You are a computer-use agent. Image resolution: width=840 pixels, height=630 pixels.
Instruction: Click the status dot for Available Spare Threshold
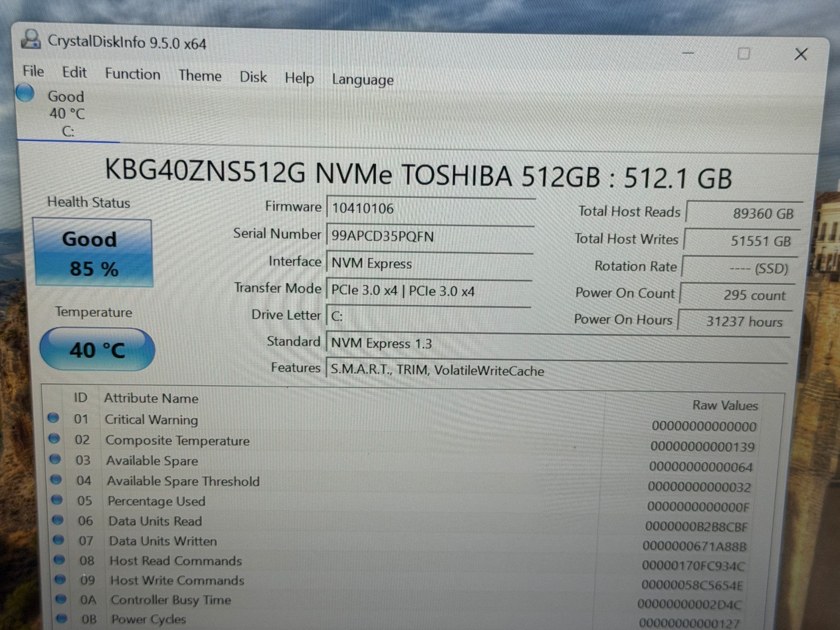tap(56, 479)
